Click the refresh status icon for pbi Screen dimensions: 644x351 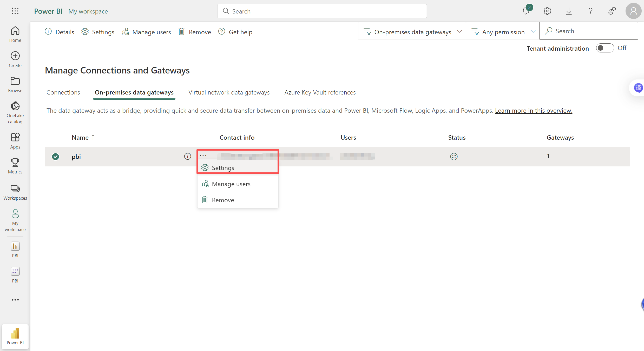[454, 157]
